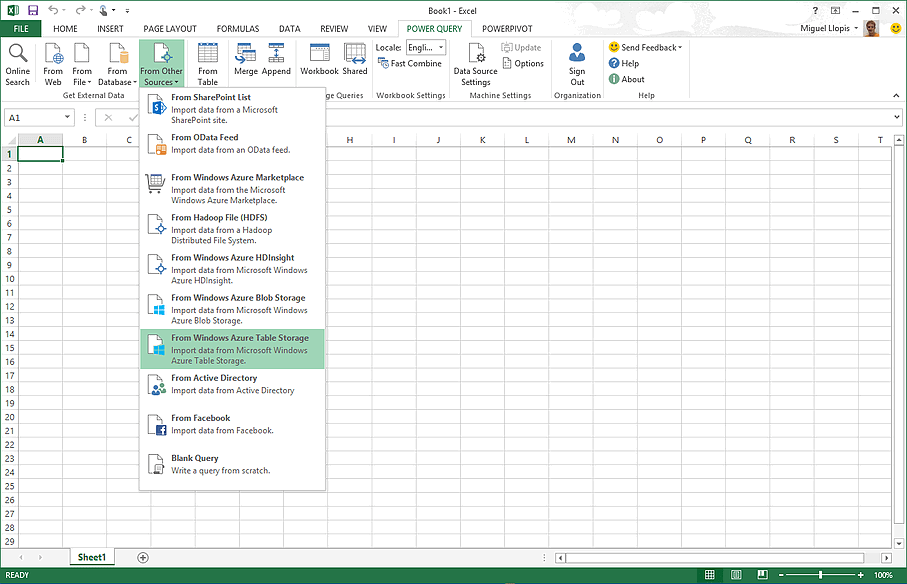Expand the formula bar

tap(897, 117)
